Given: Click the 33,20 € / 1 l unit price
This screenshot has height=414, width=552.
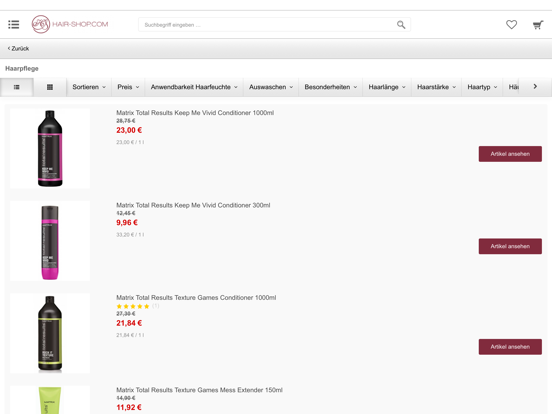Looking at the screenshot, I should click(x=130, y=234).
